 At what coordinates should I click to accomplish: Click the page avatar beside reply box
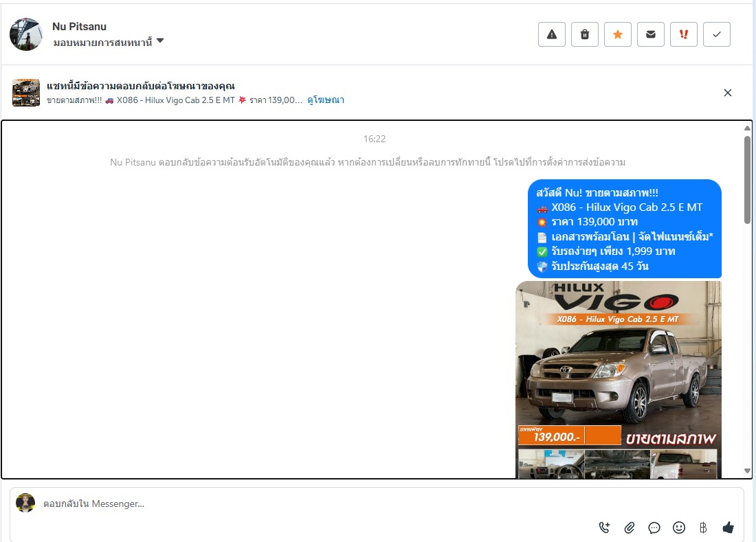[25, 502]
